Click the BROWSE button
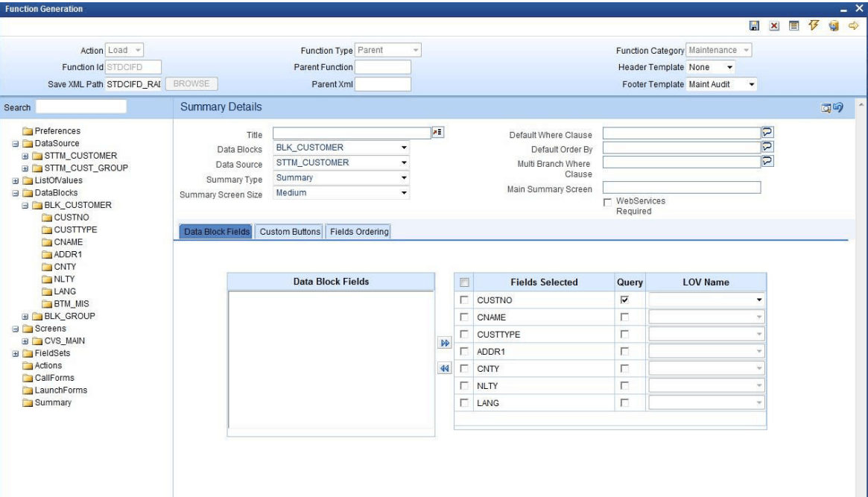Screen dimensions: 868x497 point(191,84)
